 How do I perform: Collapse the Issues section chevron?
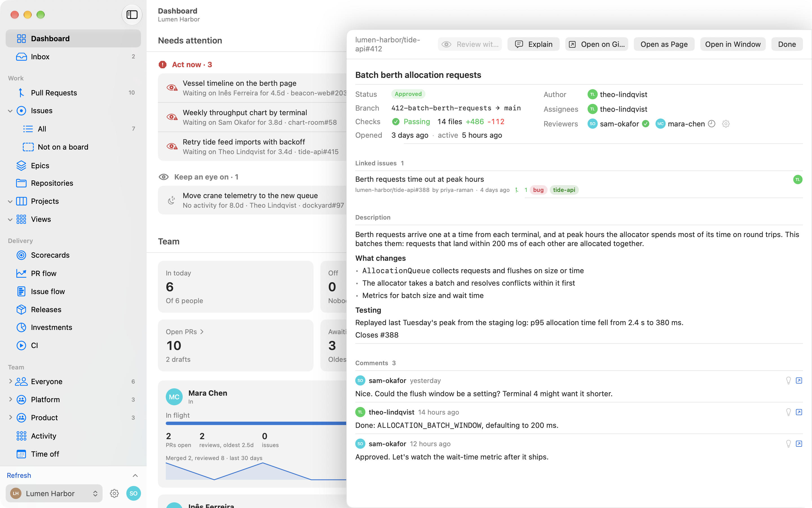[x=10, y=111]
